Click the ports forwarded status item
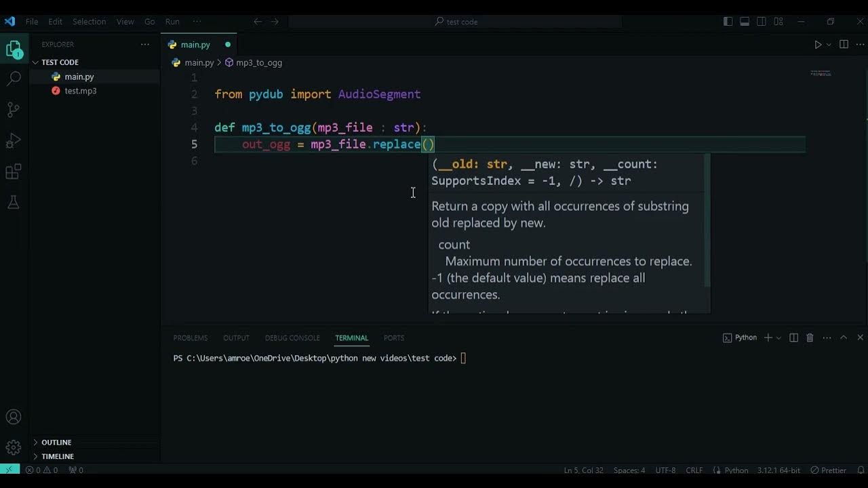This screenshot has width=868, height=488. [x=76, y=470]
